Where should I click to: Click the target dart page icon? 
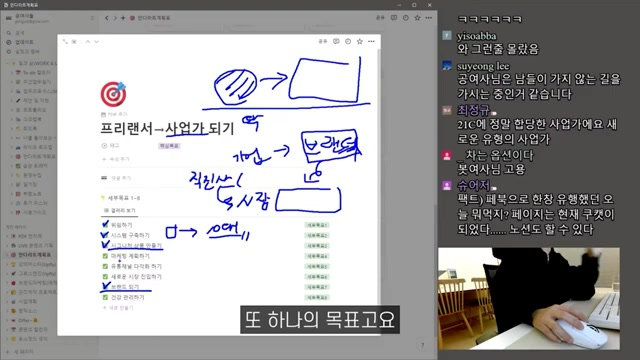click(x=113, y=94)
